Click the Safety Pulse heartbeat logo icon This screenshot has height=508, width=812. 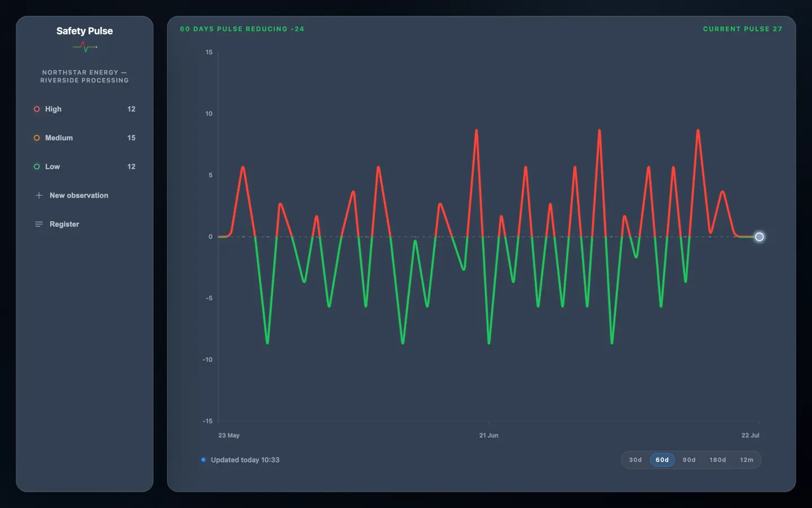pyautogui.click(x=85, y=47)
